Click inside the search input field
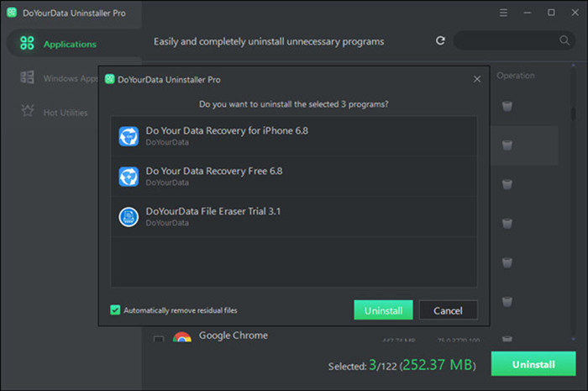This screenshot has height=391, width=588. 506,40
